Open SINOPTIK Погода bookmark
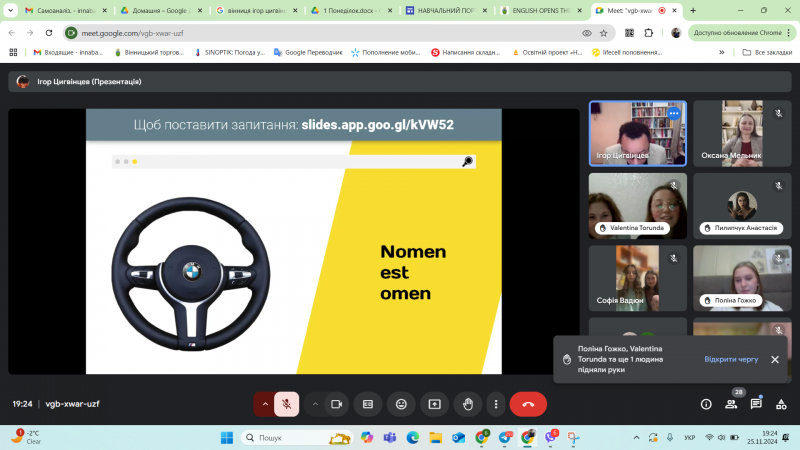This screenshot has width=800, height=450. pos(230,52)
